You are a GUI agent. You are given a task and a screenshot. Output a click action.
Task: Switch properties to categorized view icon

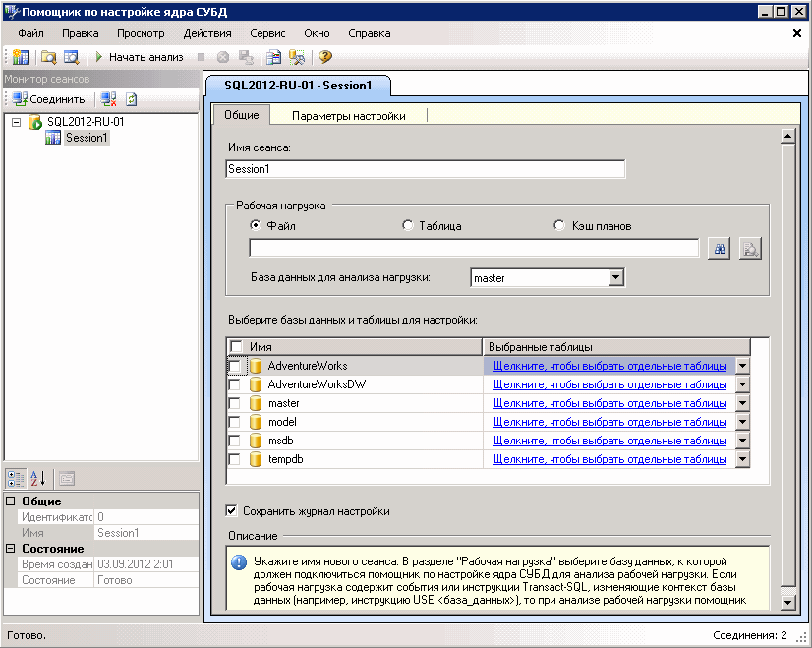(x=15, y=478)
